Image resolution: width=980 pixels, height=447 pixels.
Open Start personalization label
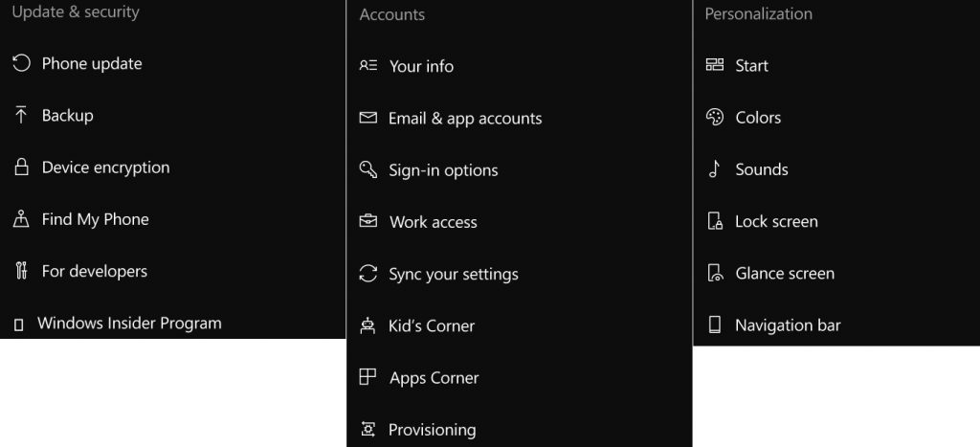752,66
